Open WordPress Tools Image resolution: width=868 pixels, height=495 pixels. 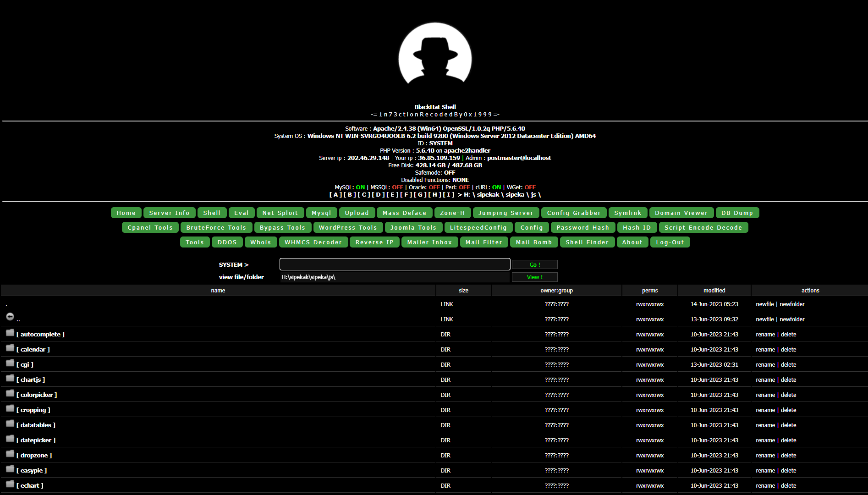[348, 227]
